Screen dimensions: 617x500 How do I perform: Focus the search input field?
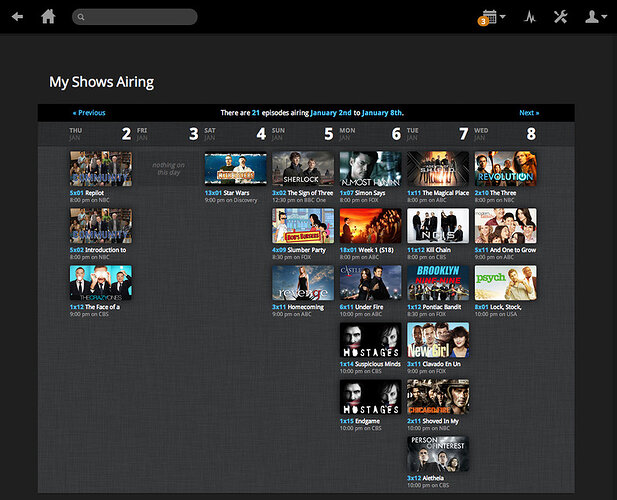tap(135, 17)
